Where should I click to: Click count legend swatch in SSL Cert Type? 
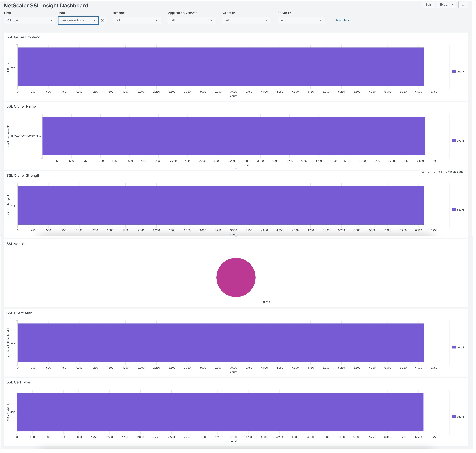point(454,416)
